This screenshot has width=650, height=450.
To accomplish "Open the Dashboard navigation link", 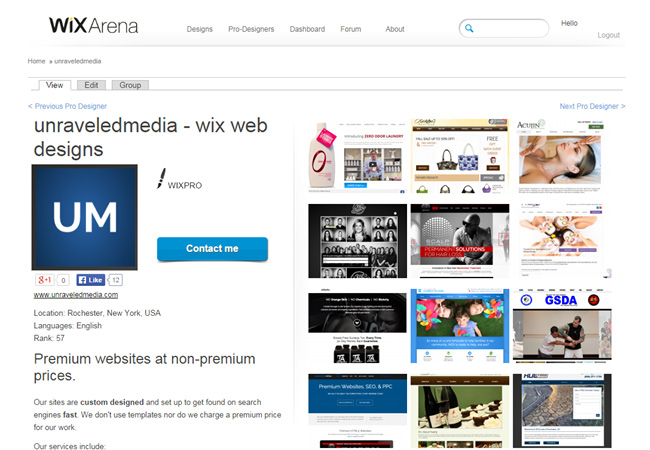I will point(307,29).
